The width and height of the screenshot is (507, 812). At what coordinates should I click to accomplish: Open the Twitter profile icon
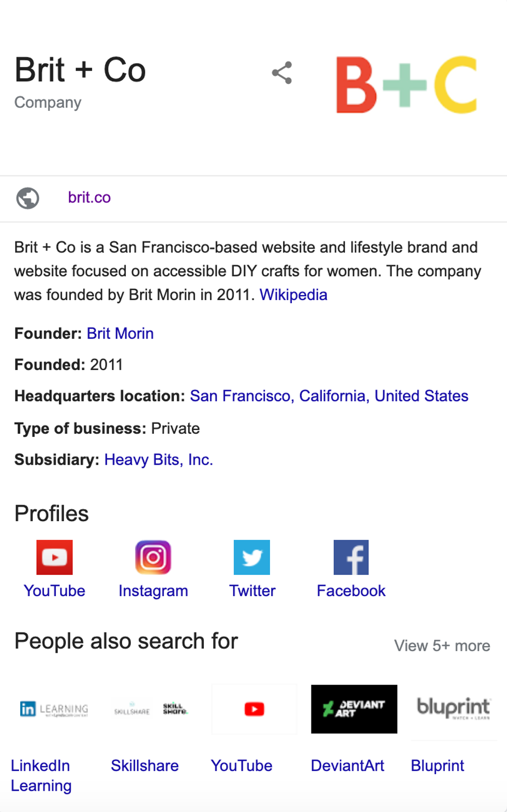tap(252, 557)
